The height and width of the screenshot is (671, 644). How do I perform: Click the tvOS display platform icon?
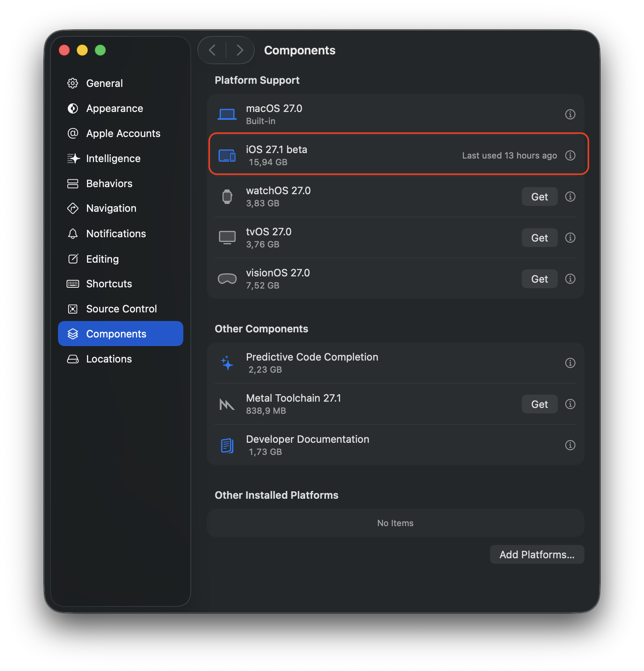[x=227, y=238]
